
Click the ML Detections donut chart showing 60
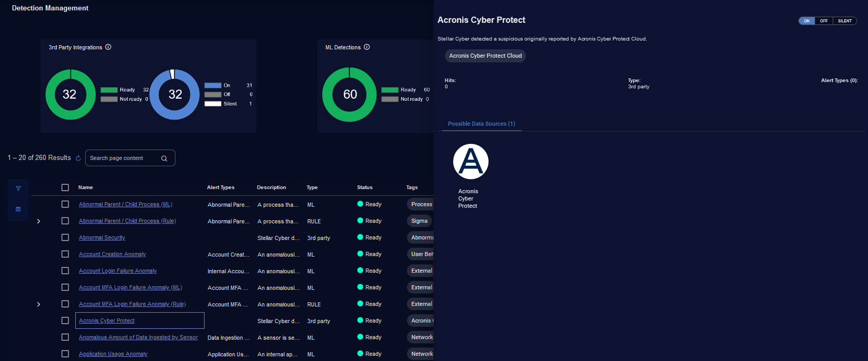click(349, 95)
